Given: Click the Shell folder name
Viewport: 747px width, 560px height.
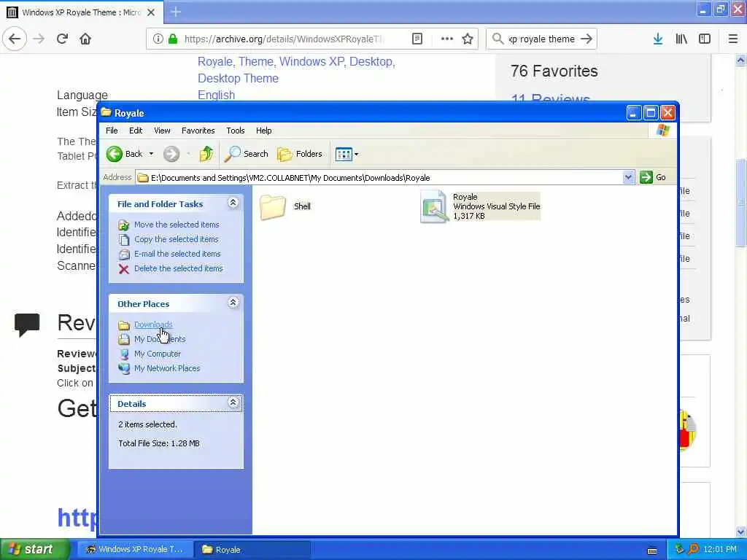Looking at the screenshot, I should tap(302, 206).
